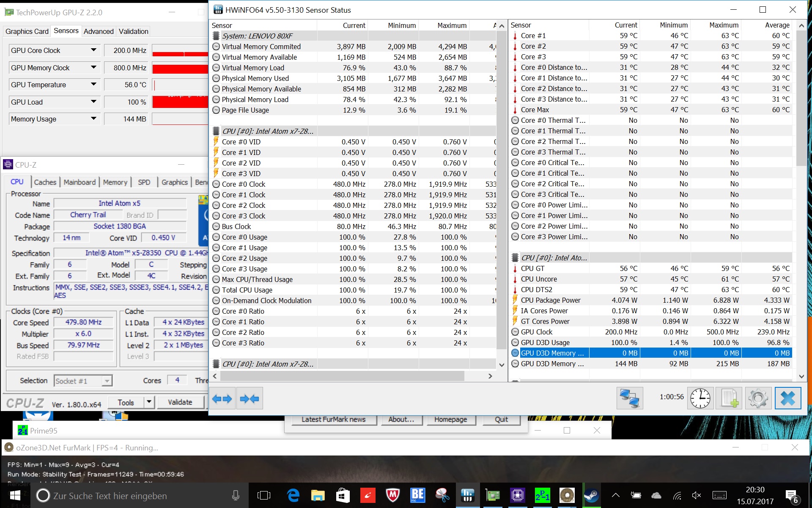Screen dimensions: 812x508
Task: Open CPU-Z Tools dropdown arrow
Action: [x=149, y=402]
